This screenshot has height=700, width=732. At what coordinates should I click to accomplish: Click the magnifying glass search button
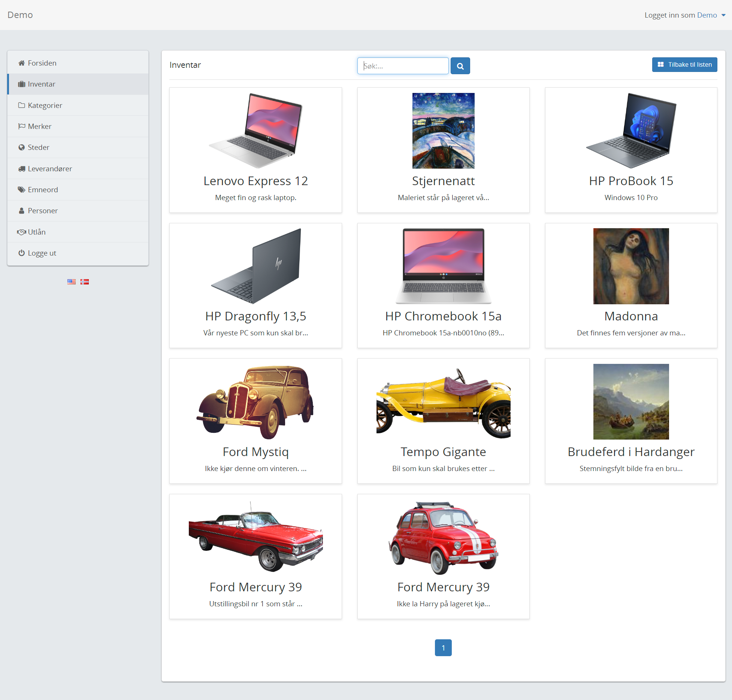tap(460, 66)
